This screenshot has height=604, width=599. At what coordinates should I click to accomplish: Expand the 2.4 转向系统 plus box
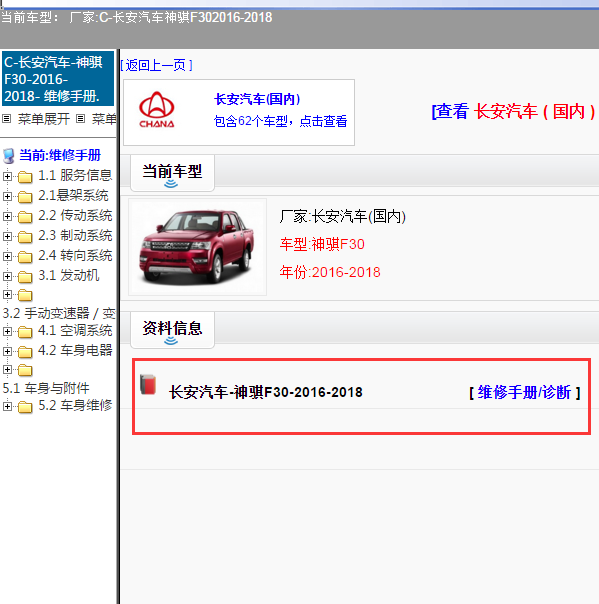[7, 256]
